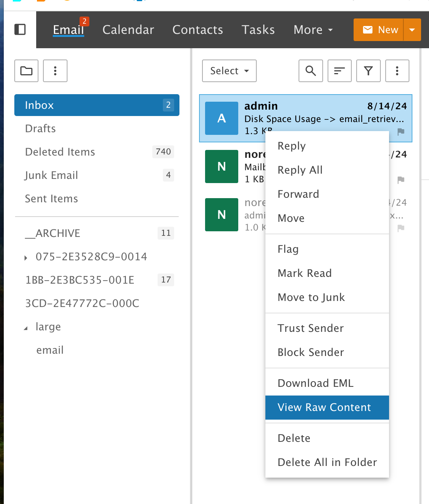Choose View Raw Content from context menu
This screenshot has width=429, height=504.
(x=324, y=407)
